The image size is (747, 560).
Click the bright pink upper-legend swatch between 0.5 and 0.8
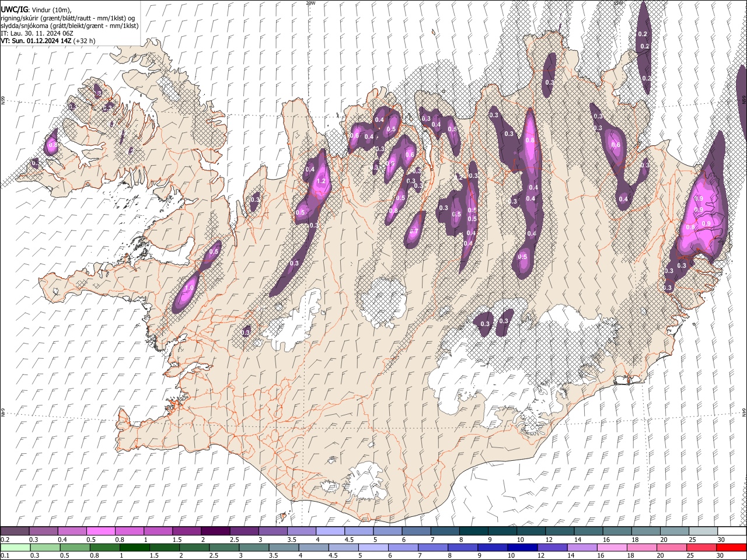[100, 531]
